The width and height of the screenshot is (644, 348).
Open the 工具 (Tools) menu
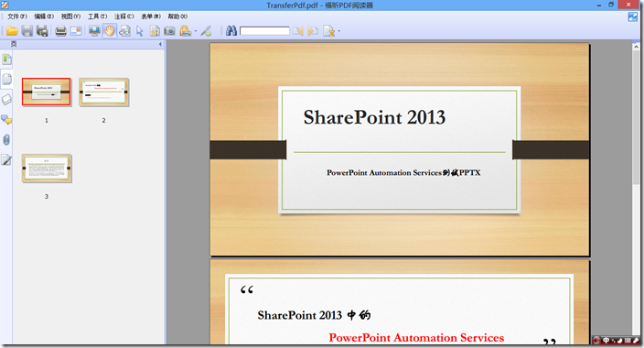(x=97, y=16)
